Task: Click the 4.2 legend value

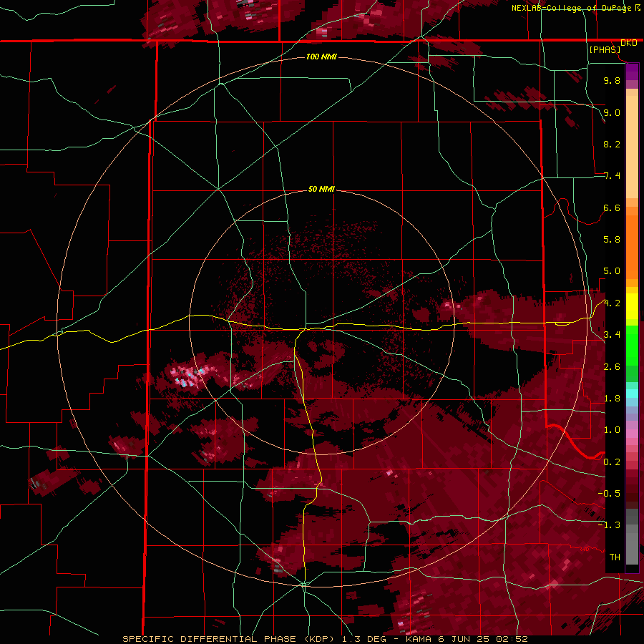Action: (x=612, y=303)
